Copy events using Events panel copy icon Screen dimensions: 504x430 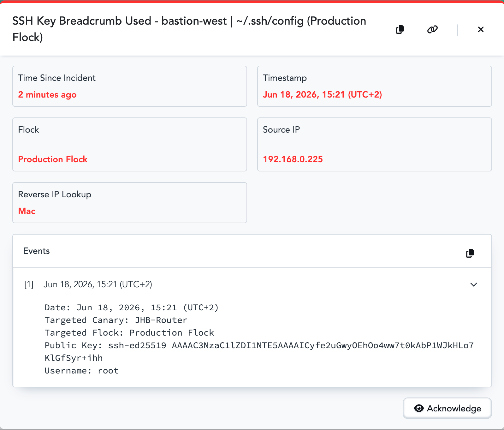(x=470, y=253)
